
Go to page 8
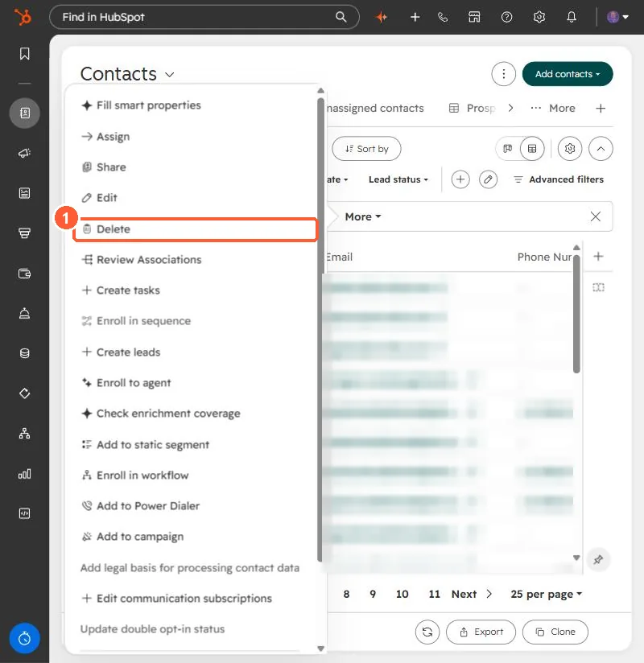346,594
